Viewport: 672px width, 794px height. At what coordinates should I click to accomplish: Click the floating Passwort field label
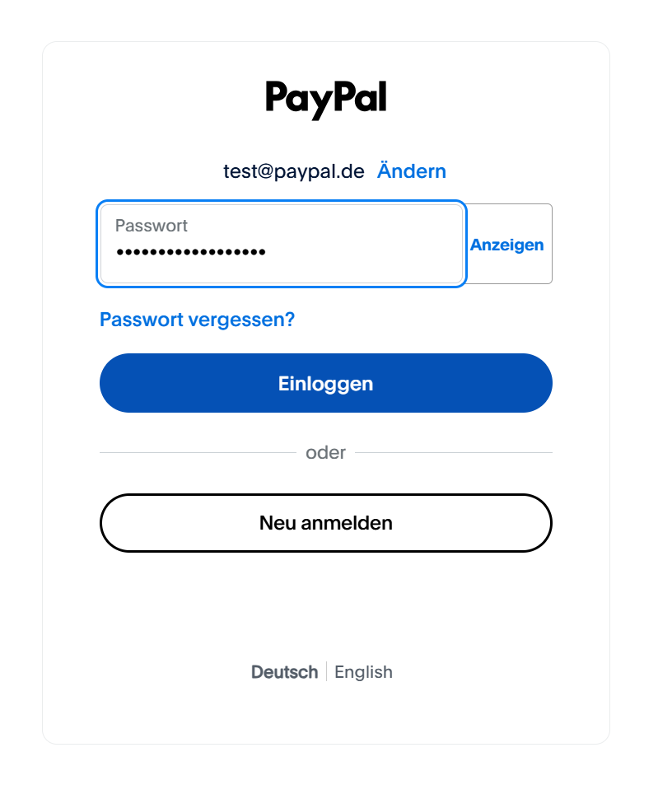(x=152, y=226)
